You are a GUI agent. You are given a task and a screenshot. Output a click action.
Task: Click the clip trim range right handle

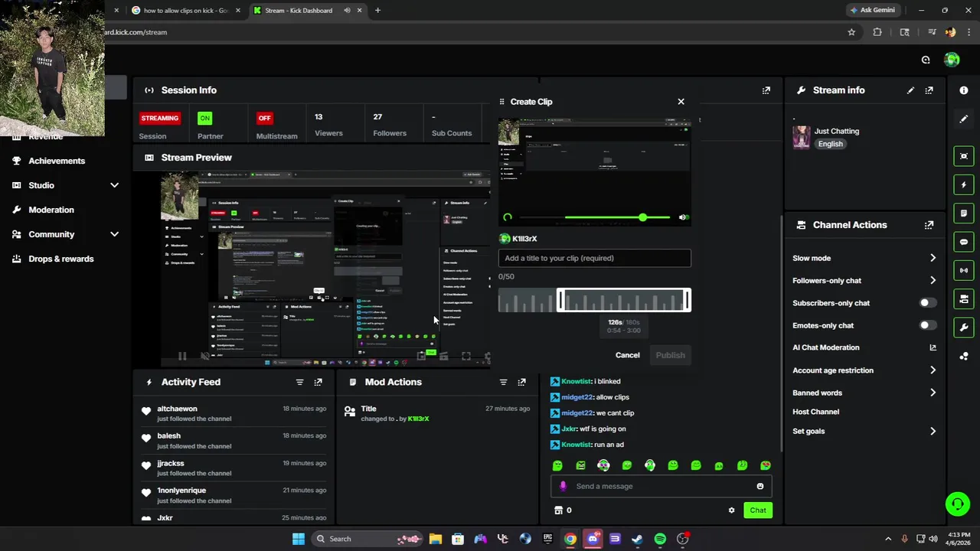click(688, 301)
